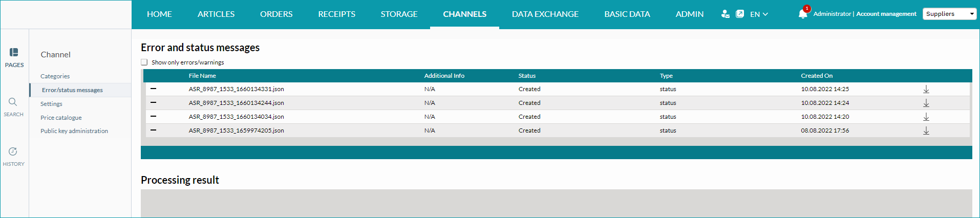
Task: Open the STORAGE menu
Action: pyautogui.click(x=399, y=14)
